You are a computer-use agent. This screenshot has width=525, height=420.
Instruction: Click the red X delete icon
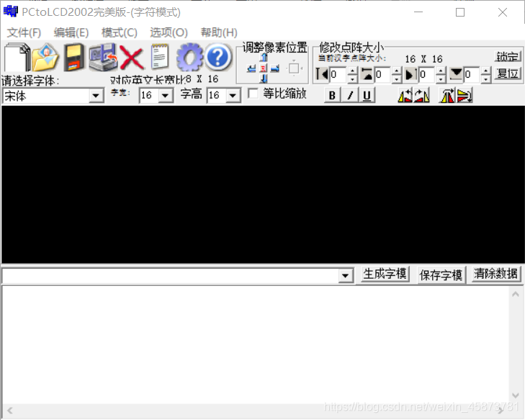point(132,58)
